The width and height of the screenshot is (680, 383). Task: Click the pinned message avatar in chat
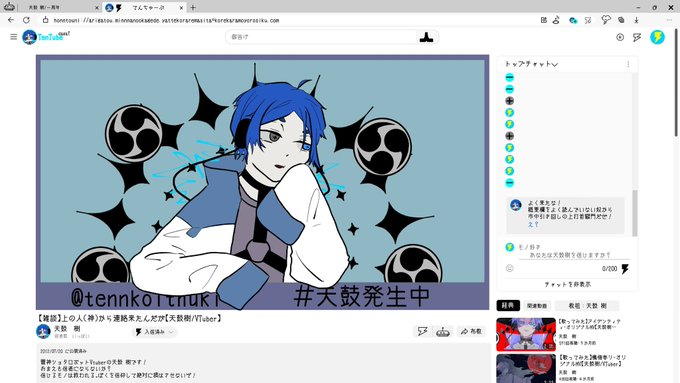pyautogui.click(x=516, y=205)
